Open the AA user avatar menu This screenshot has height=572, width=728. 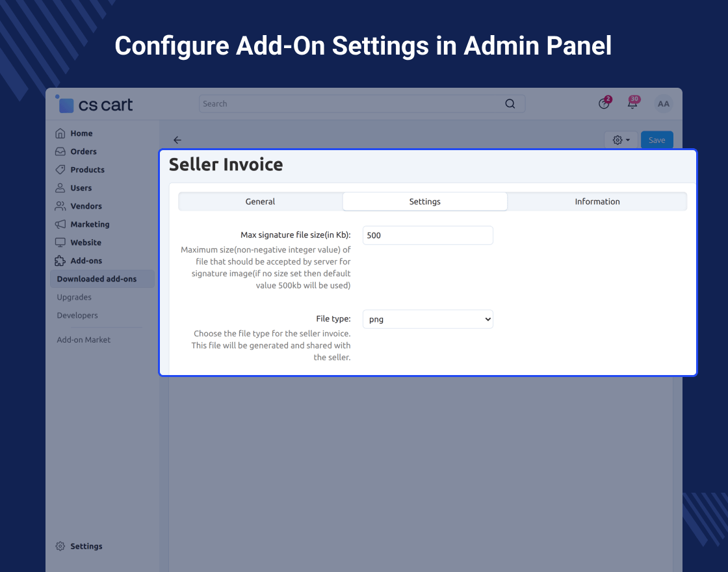663,104
